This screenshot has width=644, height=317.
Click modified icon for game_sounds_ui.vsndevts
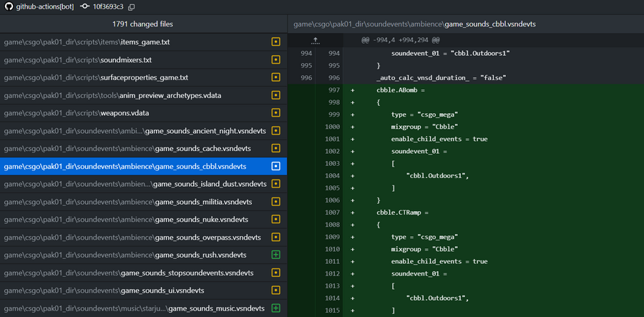click(x=276, y=291)
